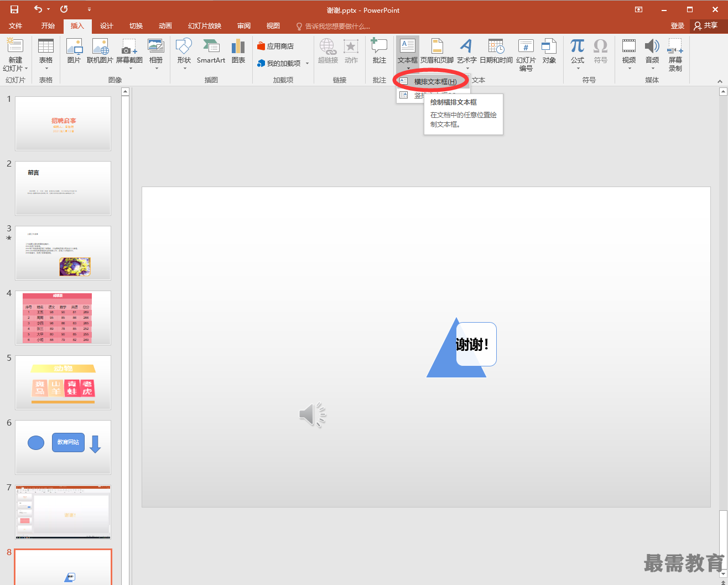Image resolution: width=728 pixels, height=585 pixels.
Task: Click the 符号 symbol icon
Action: coord(601,51)
